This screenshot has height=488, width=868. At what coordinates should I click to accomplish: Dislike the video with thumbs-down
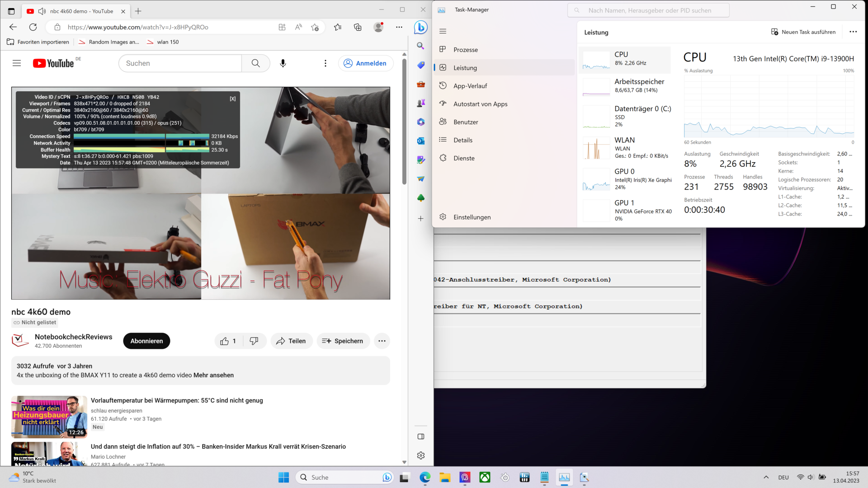coord(255,341)
